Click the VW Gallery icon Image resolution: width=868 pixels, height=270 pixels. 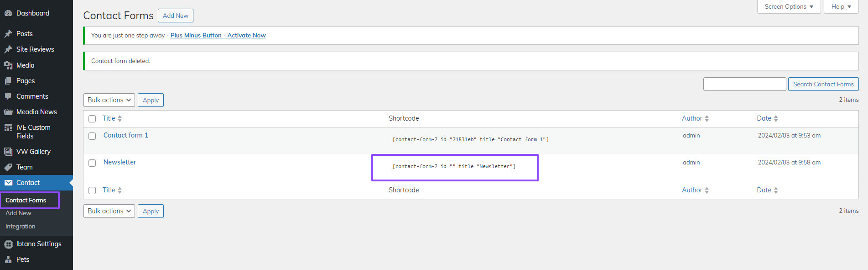click(8, 152)
